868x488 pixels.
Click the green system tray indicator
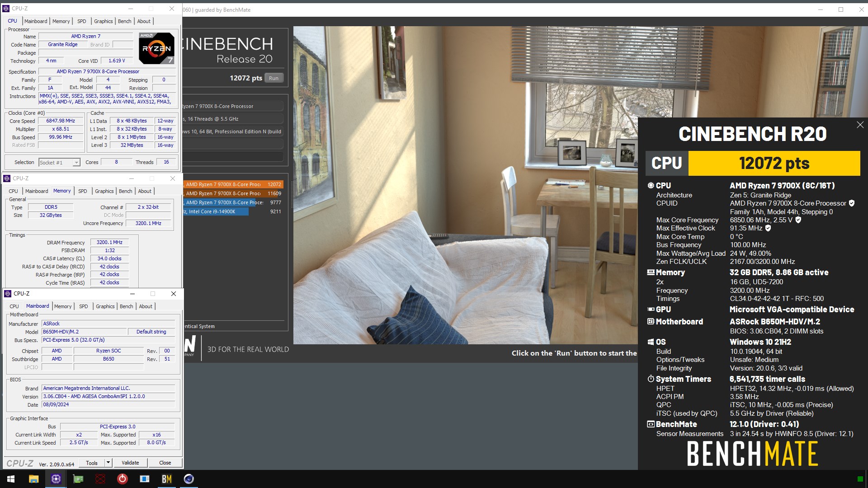tap(860, 479)
